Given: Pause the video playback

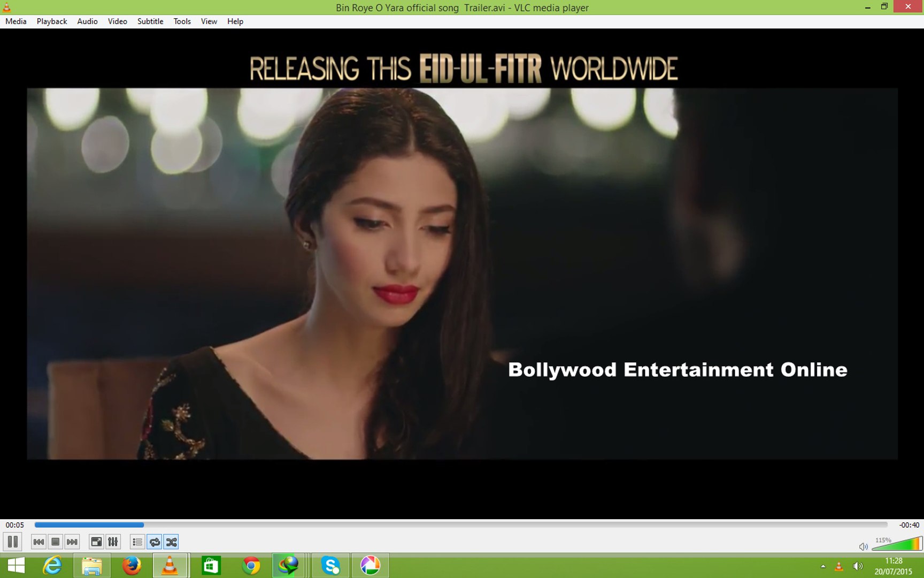Looking at the screenshot, I should [x=13, y=542].
